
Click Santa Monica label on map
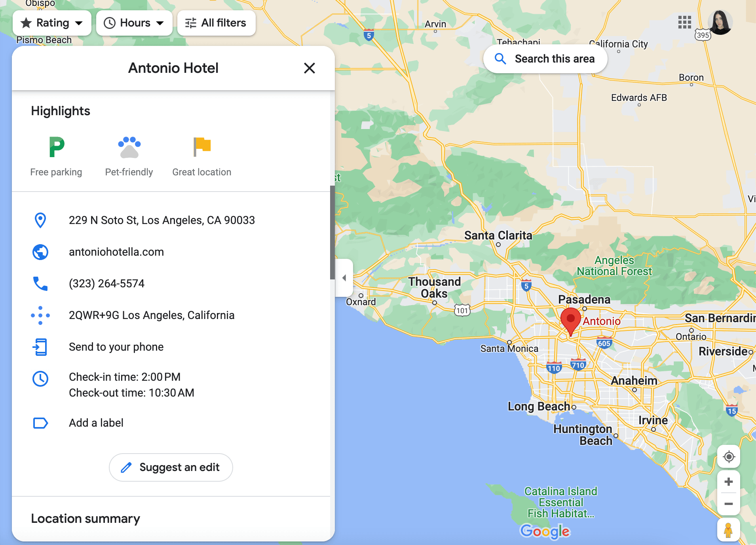(509, 349)
